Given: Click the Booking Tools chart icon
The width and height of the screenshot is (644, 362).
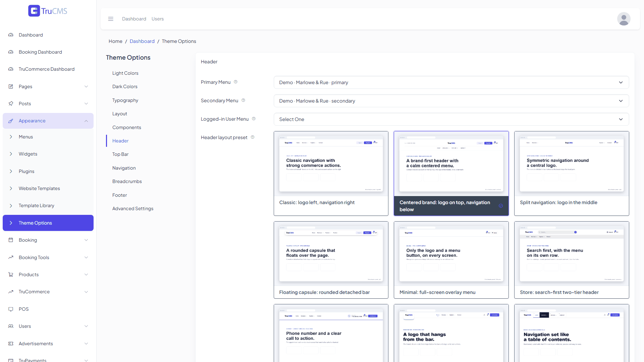Looking at the screenshot, I should tap(11, 257).
